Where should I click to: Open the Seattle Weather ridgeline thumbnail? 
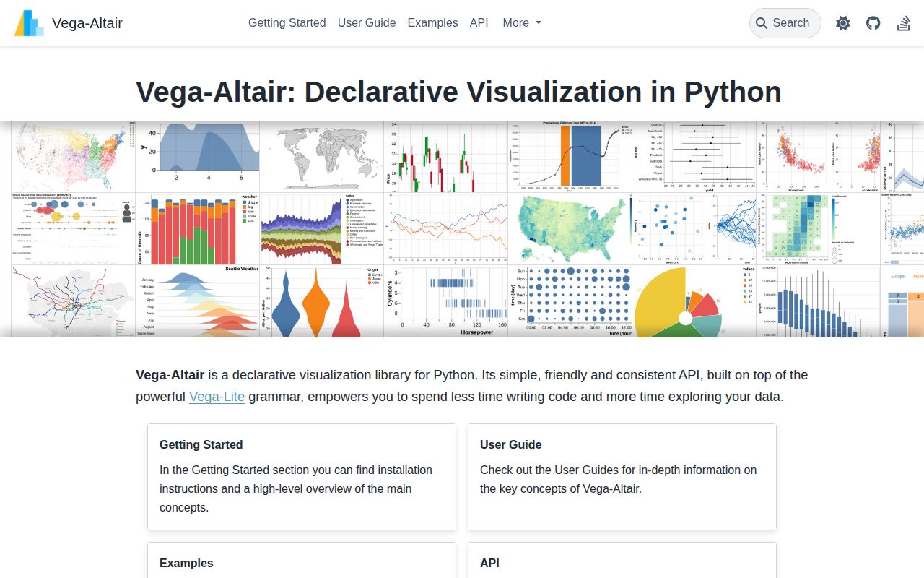click(x=198, y=301)
